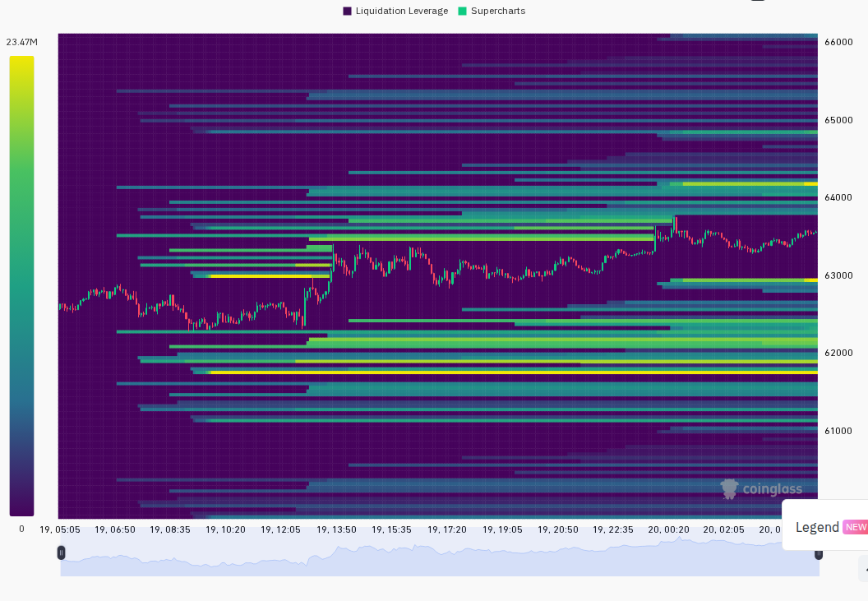
Task: Click the 64000 price axis label
Action: tap(838, 198)
